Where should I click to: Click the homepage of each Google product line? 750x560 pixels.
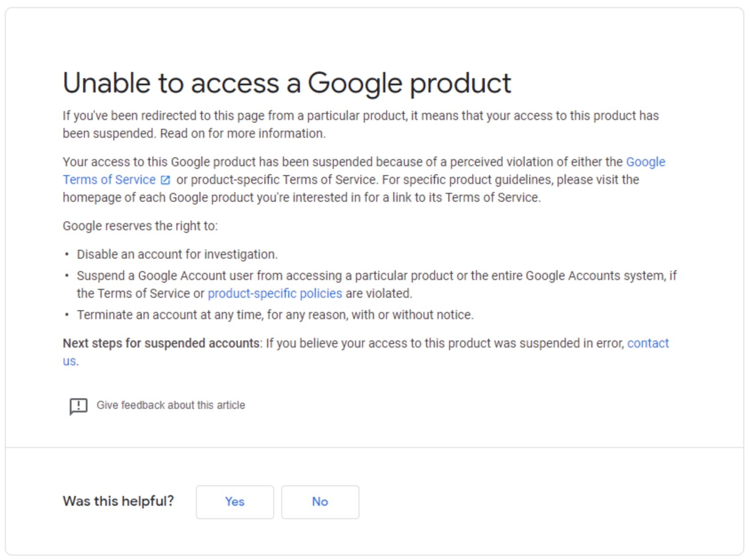tap(302, 197)
